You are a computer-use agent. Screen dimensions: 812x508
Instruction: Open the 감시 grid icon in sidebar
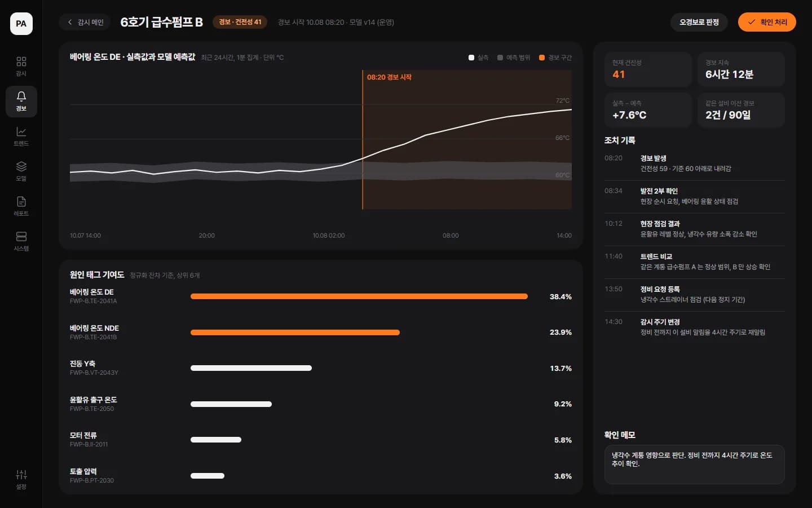click(21, 66)
